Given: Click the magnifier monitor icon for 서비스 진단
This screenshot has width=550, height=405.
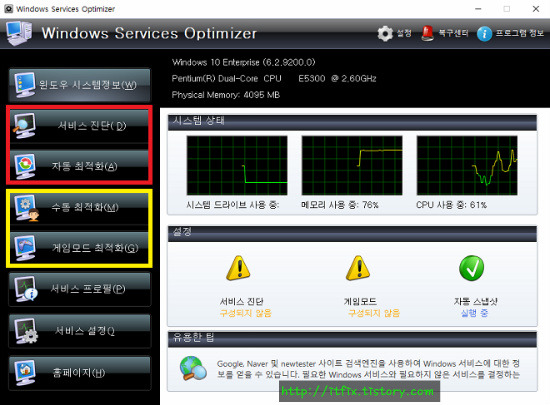Looking at the screenshot, I should 24,126.
